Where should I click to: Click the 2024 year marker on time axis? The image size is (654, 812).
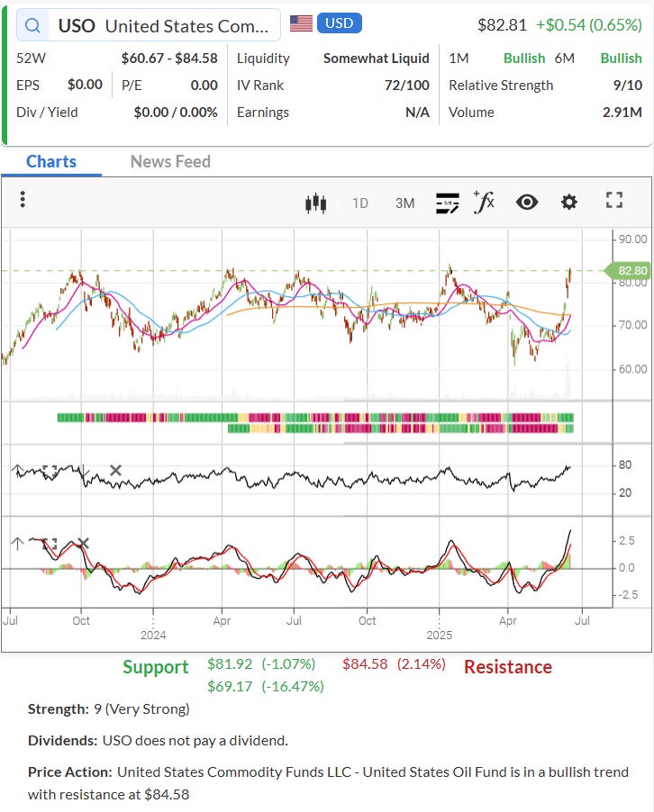click(x=153, y=635)
